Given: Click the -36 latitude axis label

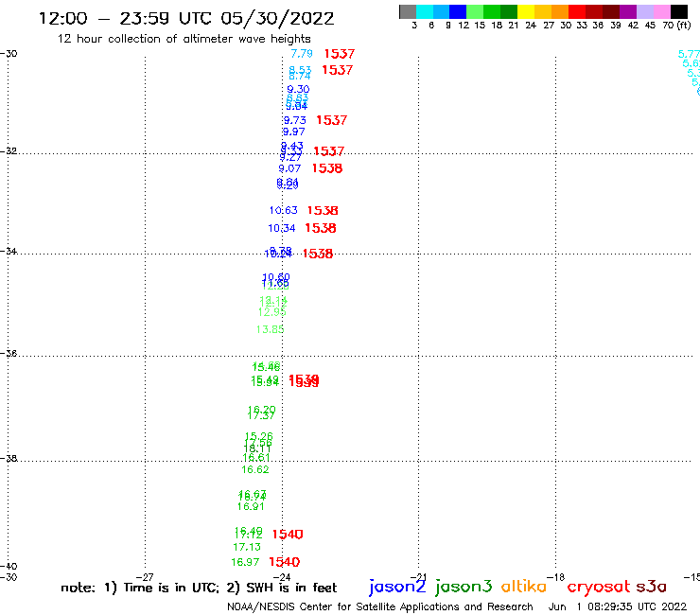Looking at the screenshot, I should coord(9,354).
